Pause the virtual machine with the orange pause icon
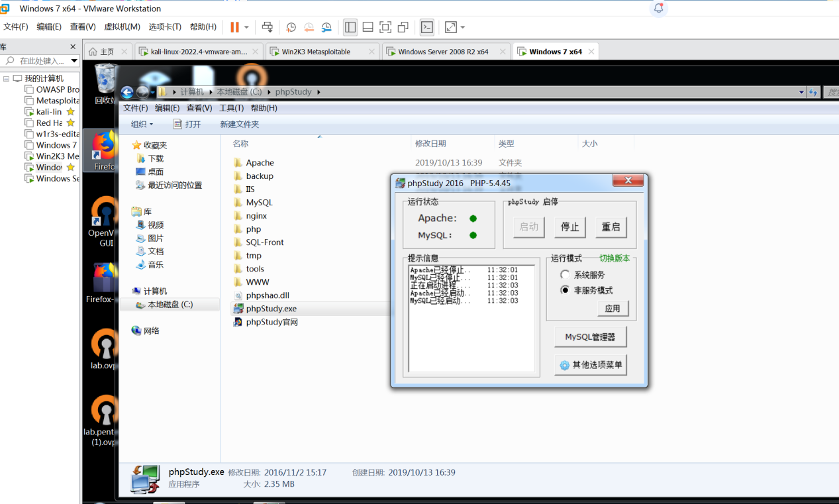839x504 pixels. (234, 27)
